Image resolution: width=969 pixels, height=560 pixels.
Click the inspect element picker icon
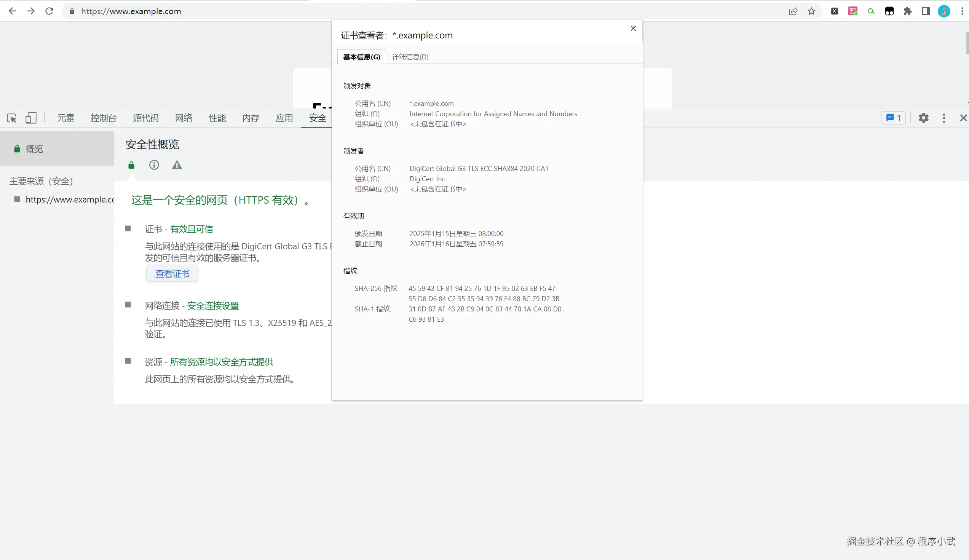(12, 118)
